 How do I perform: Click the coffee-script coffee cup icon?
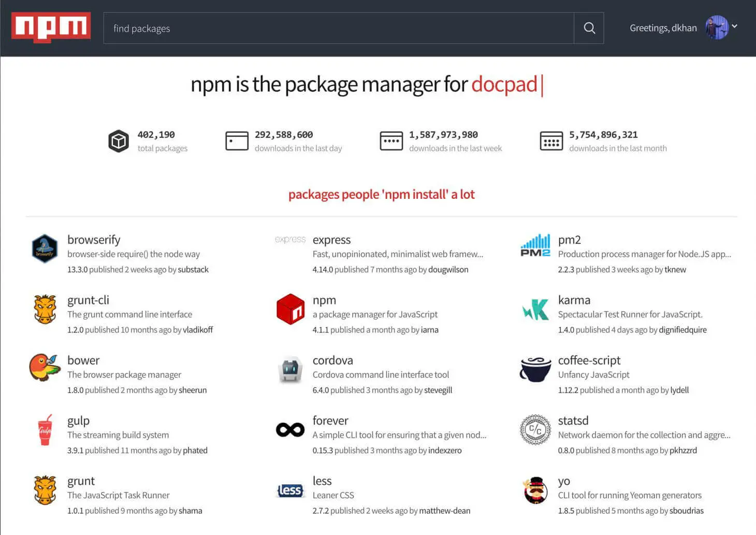535,370
